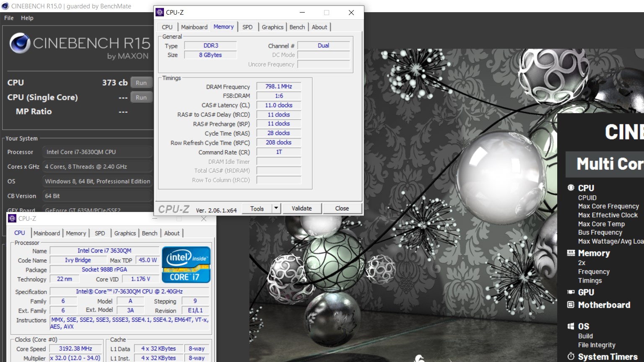Click the Cinebench R15 sphere logo
Image resolution: width=644 pixels, height=362 pixels.
[x=20, y=43]
